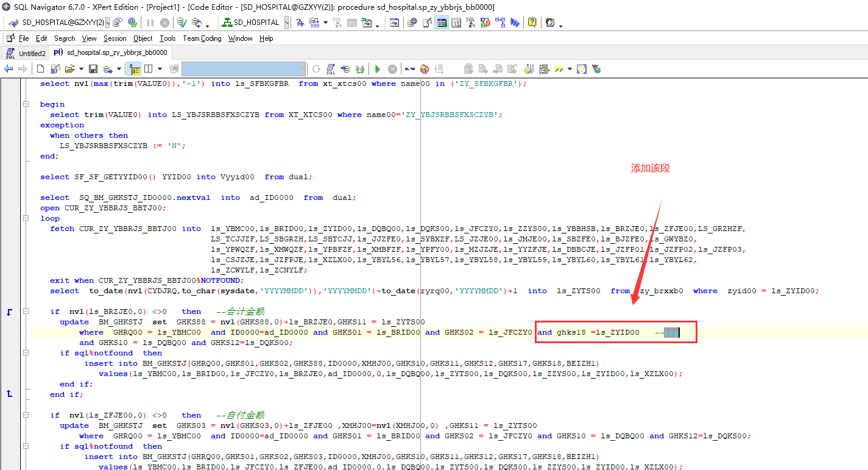868x470 pixels.
Task: Click the light bulb advice icon
Action: (x=582, y=69)
